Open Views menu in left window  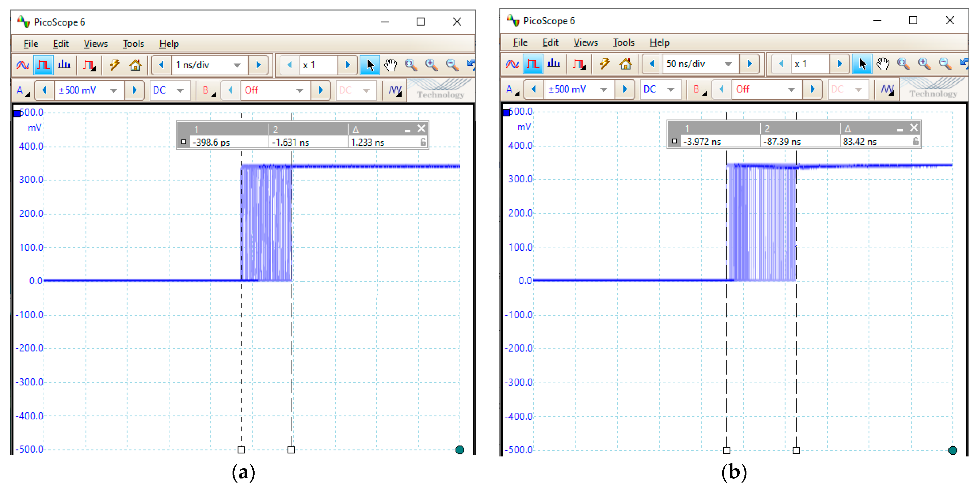pyautogui.click(x=95, y=44)
